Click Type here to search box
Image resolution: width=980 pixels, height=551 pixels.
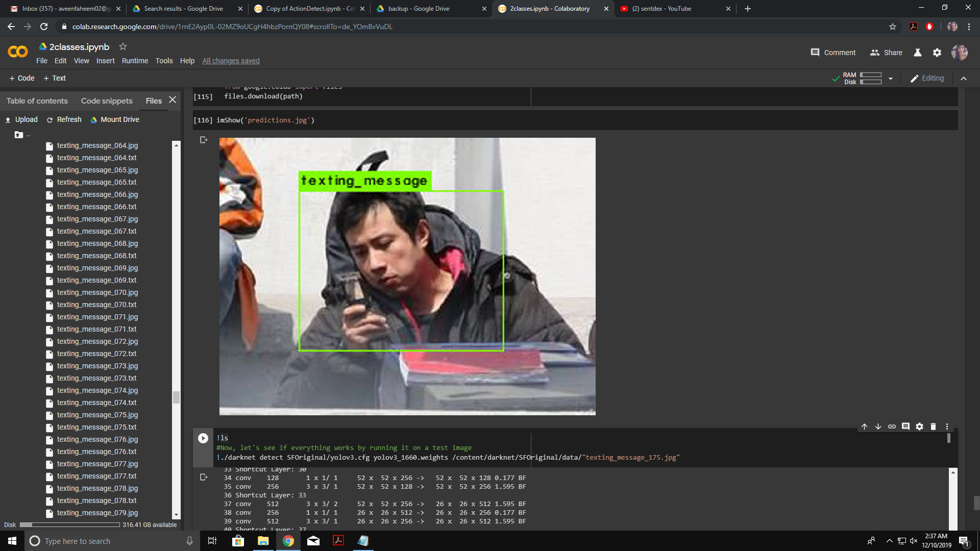(x=111, y=541)
